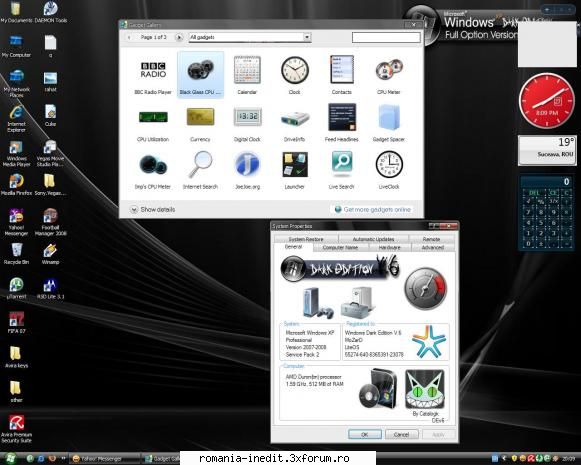
Task: Confirm System Properties with OK
Action: 365,434
